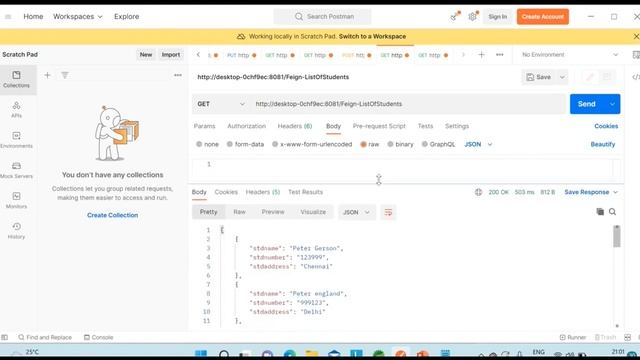Image resolution: width=640 pixels, height=360 pixels.
Task: Switch to Pre-request Script tab
Action: pos(379,126)
